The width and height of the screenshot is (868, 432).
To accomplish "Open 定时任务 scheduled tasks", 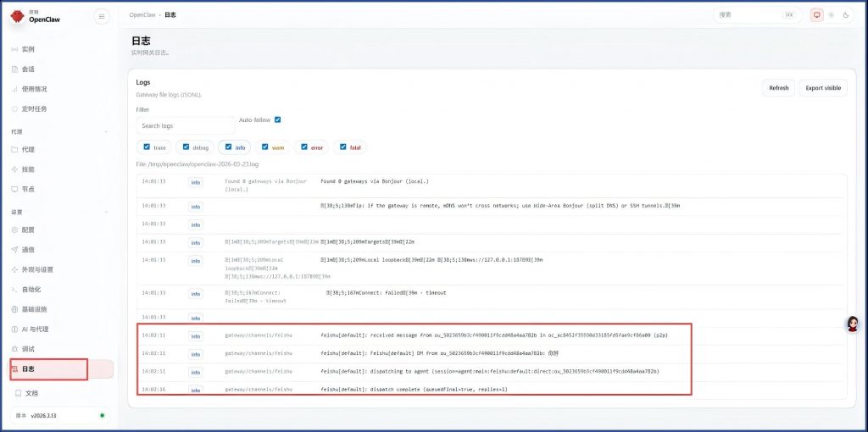I will point(34,108).
